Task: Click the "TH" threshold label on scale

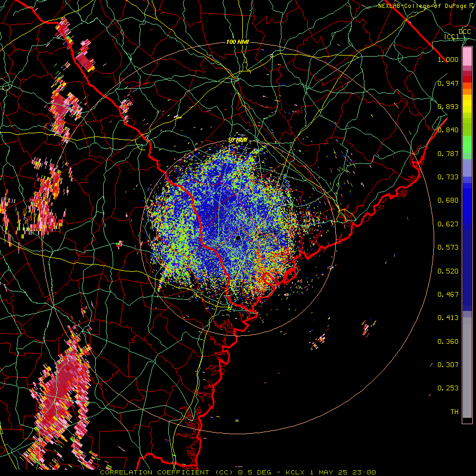Action: [454, 412]
